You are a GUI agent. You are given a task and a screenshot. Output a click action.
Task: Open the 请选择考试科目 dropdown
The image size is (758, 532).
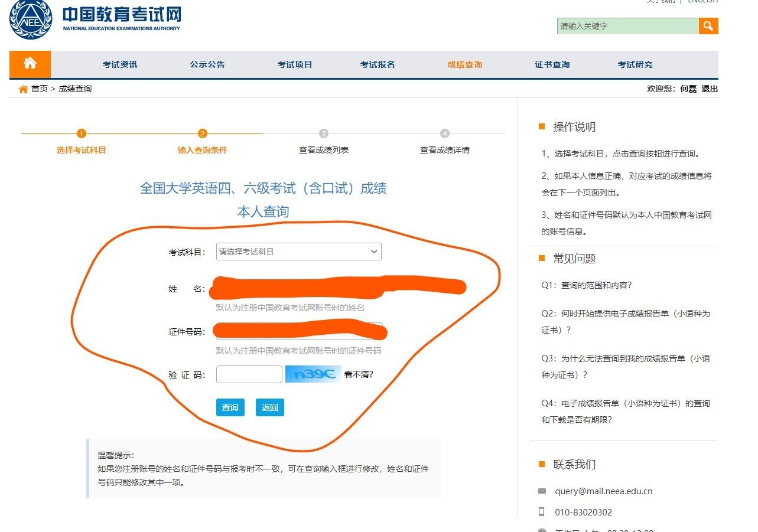[298, 251]
